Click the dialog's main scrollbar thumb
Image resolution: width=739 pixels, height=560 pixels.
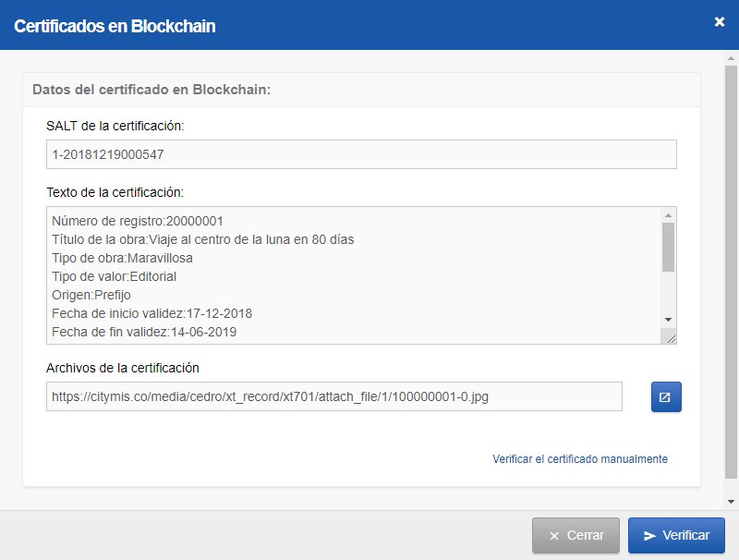[731, 272]
